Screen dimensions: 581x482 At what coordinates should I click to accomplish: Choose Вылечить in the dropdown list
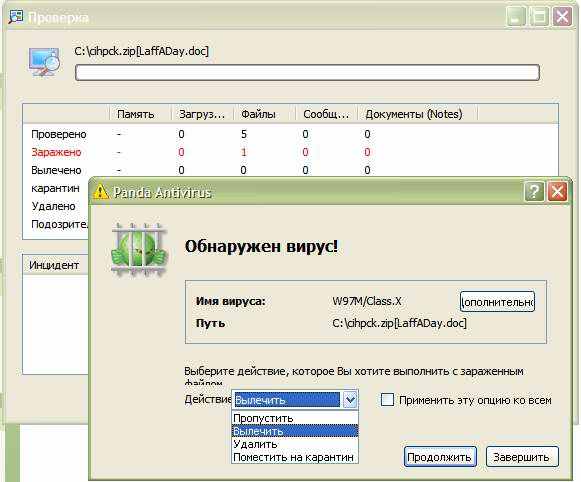[295, 431]
